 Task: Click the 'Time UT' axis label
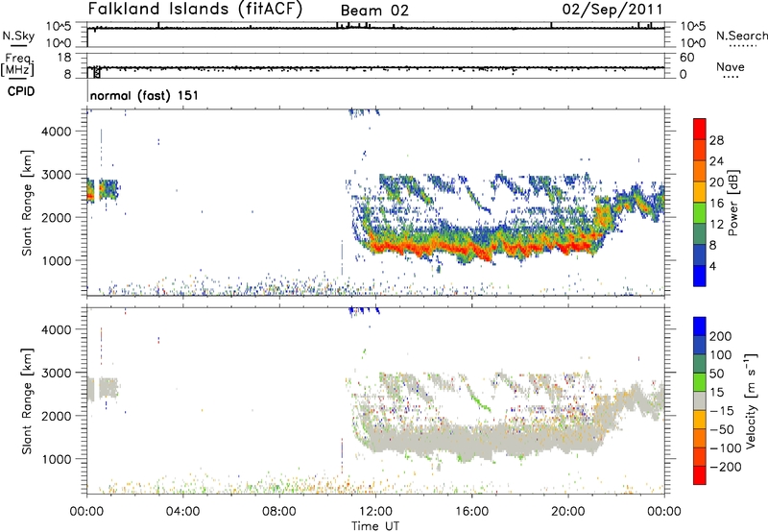click(375, 526)
